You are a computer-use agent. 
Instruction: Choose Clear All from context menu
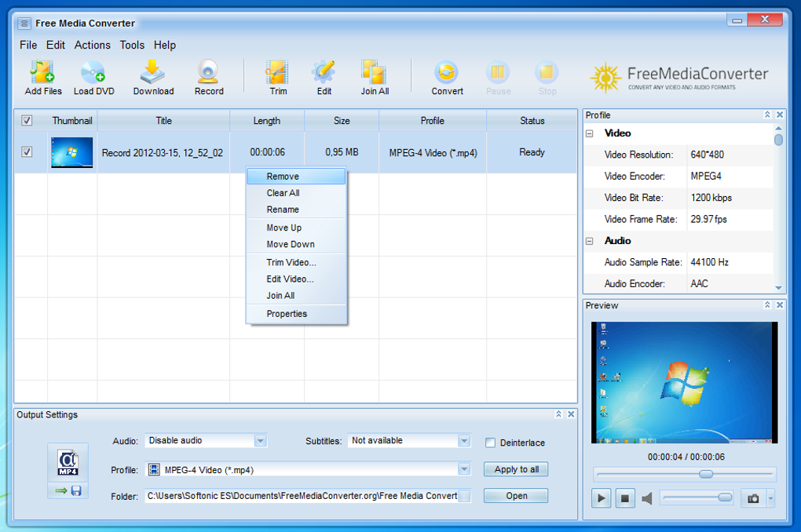(x=296, y=193)
